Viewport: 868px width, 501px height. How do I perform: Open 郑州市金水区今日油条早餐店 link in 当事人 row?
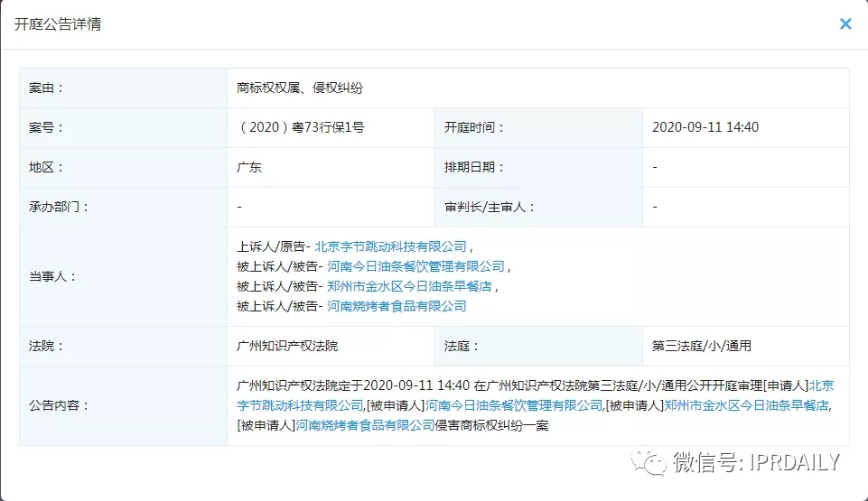click(x=409, y=286)
